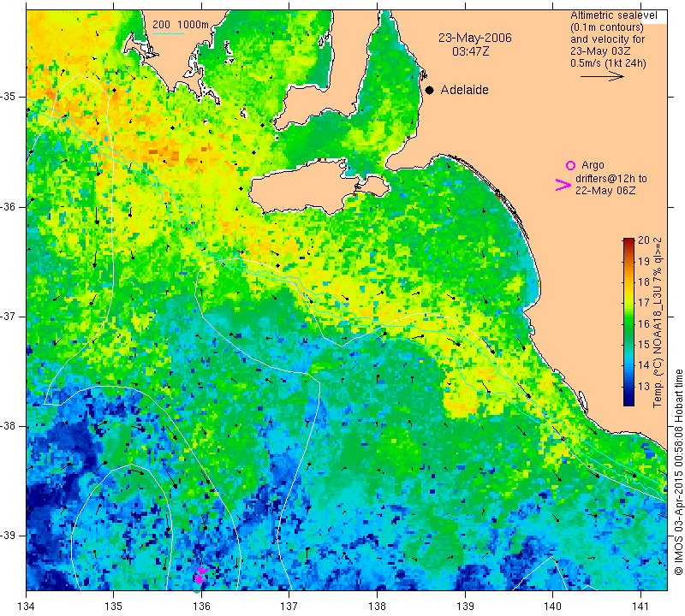685x616 pixels.
Task: Click the latitude axis label -35
Action: (9, 97)
